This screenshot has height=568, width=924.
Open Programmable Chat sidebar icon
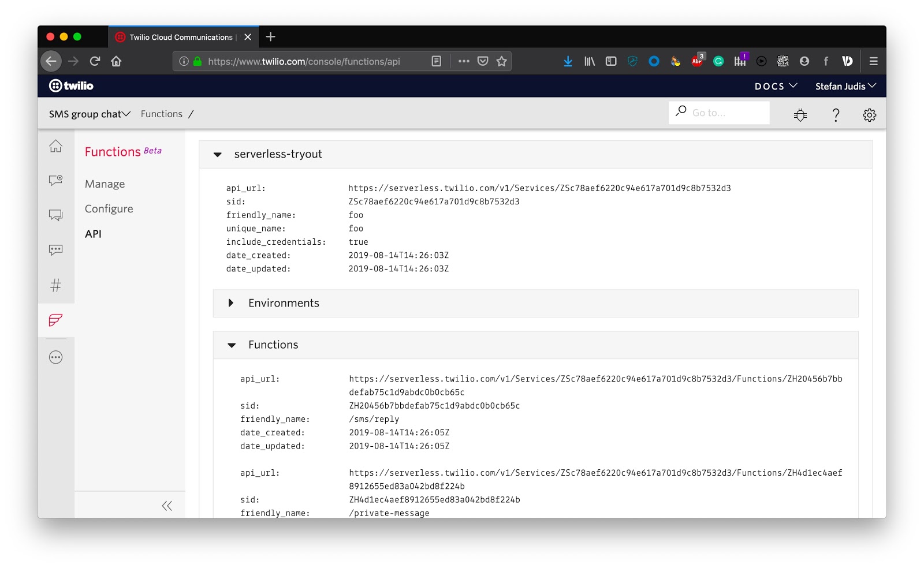(x=56, y=215)
